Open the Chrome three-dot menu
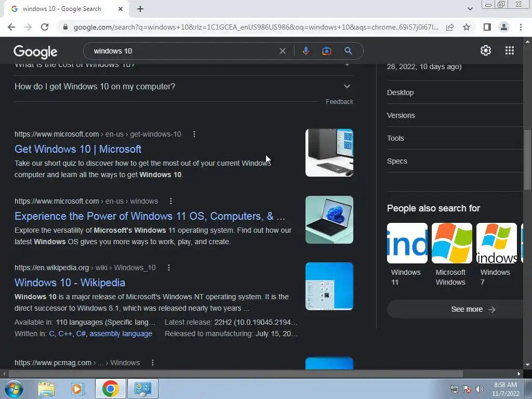532x399 pixels. coord(521,27)
